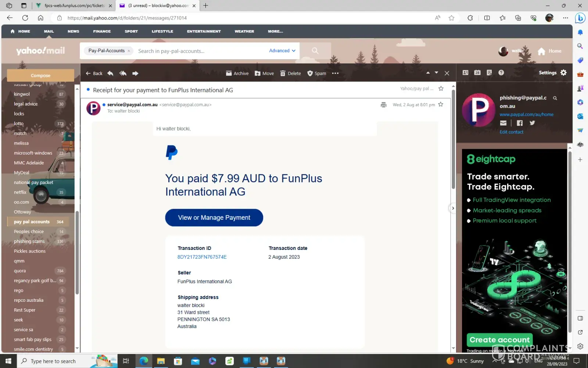This screenshot has width=588, height=368.
Task: Collapse the right sidebar with the chevron
Action: click(453, 208)
